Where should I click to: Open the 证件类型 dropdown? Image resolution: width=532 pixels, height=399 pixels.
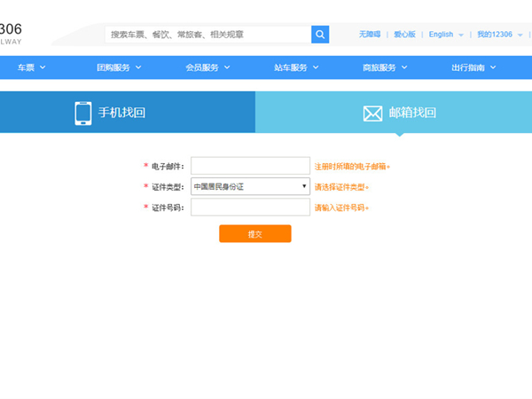[x=250, y=186]
